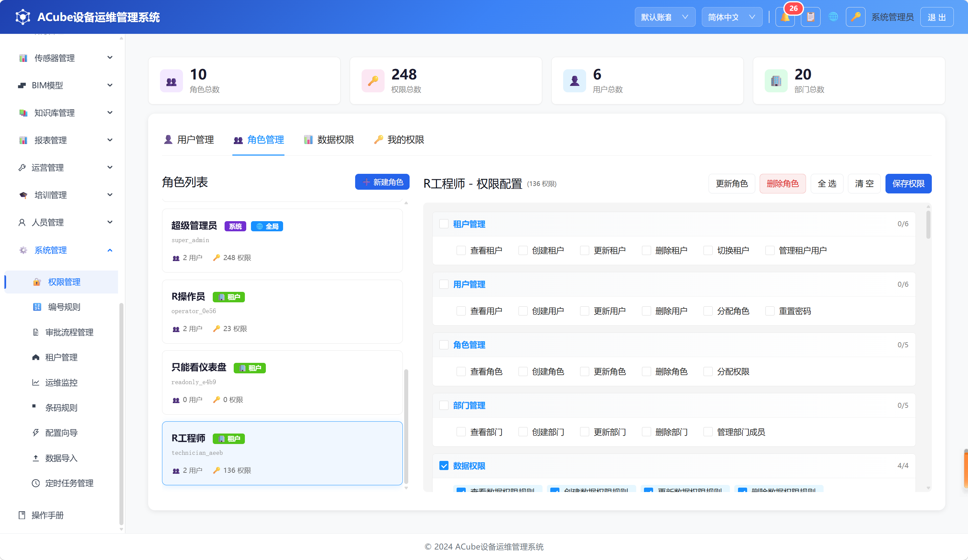This screenshot has width=968, height=560.
Task: Click the 定时任务管理 clock icon
Action: click(36, 483)
